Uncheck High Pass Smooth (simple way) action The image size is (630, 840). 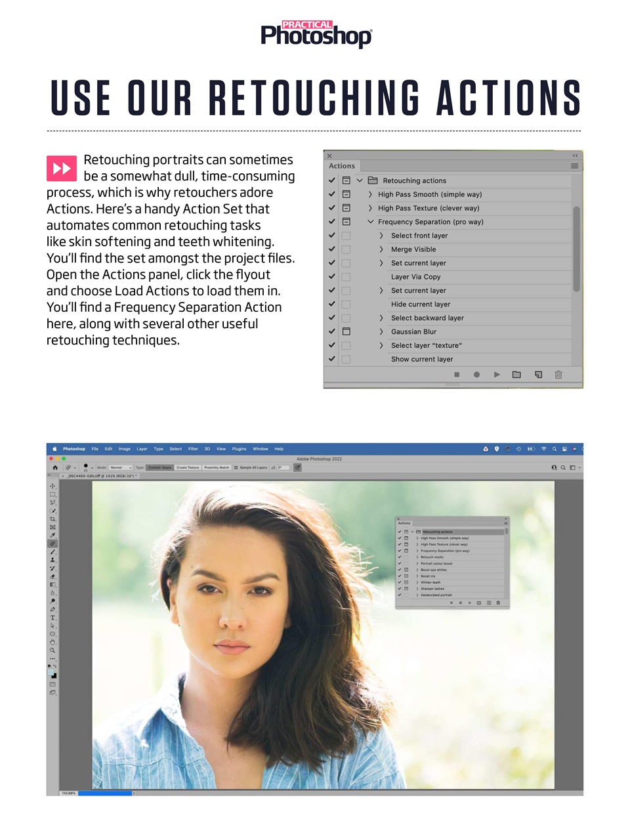pyautogui.click(x=332, y=194)
